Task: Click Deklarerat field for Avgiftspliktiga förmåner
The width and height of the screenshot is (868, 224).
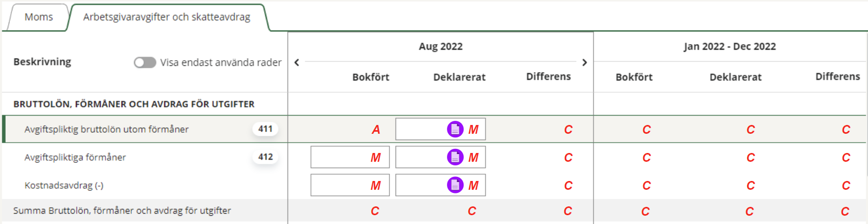Action: tap(421, 157)
